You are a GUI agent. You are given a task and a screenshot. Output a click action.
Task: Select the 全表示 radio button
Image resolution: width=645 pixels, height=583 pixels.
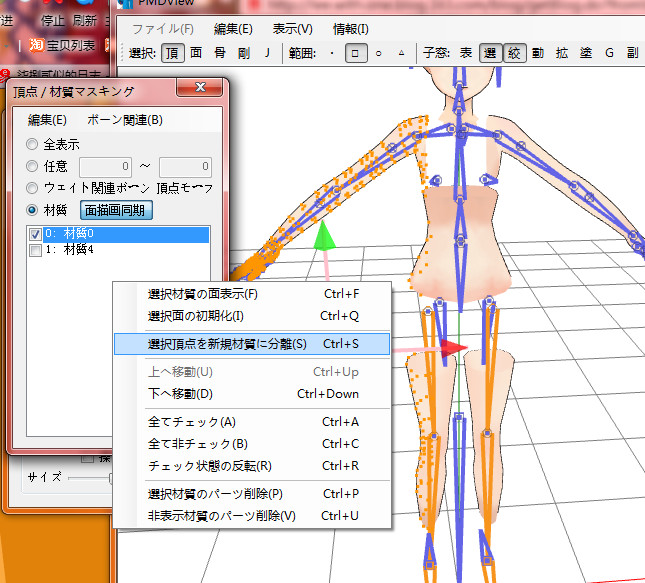click(x=32, y=144)
